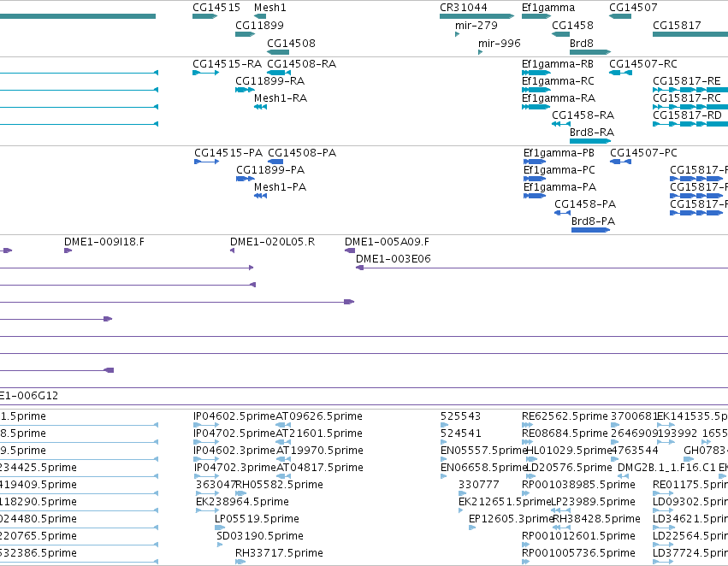
Task: Select the CG1458-RA transcript label
Action: (583, 115)
